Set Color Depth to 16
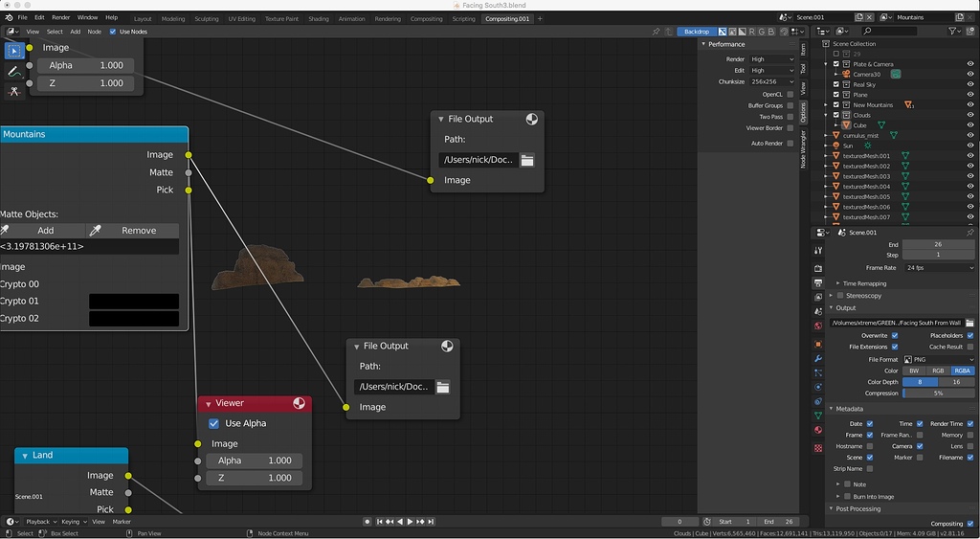Screen dimensions: 980x539 coord(956,382)
